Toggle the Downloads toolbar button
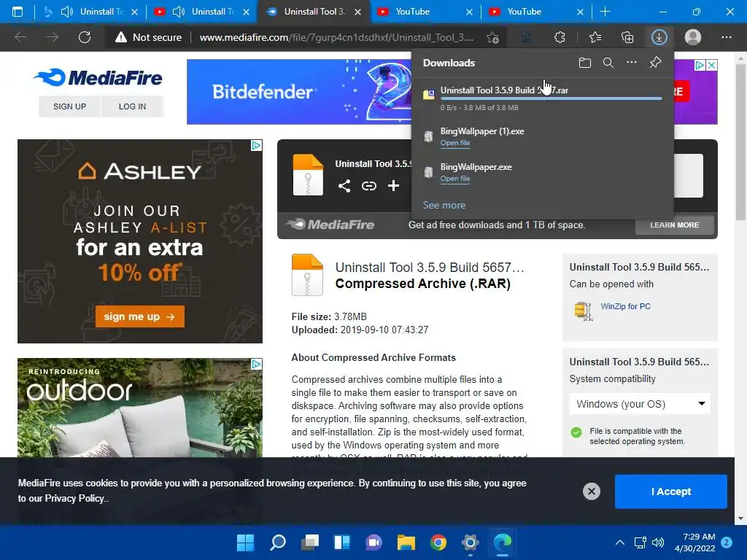747x560 pixels. [659, 37]
